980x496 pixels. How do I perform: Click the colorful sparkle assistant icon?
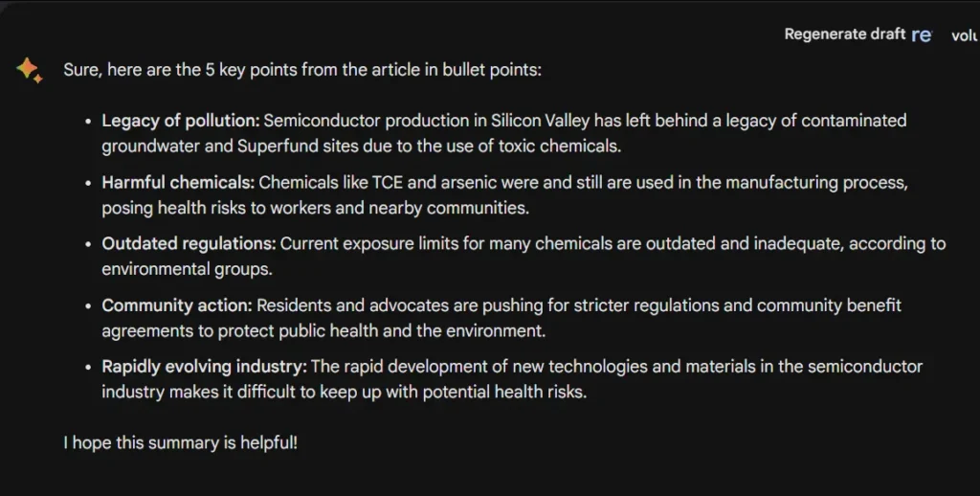(x=30, y=70)
